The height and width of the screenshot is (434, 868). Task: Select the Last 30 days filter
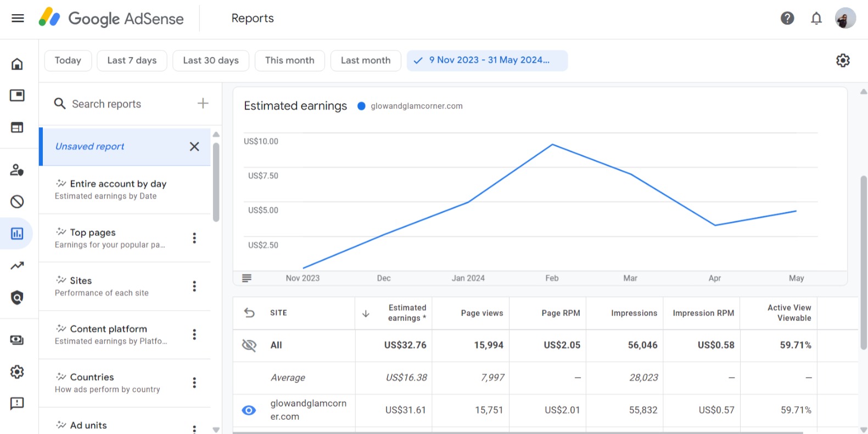pyautogui.click(x=211, y=60)
